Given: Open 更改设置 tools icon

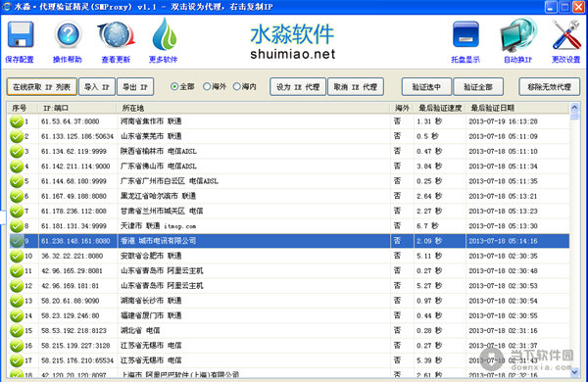Looking at the screenshot, I should pyautogui.click(x=566, y=35).
